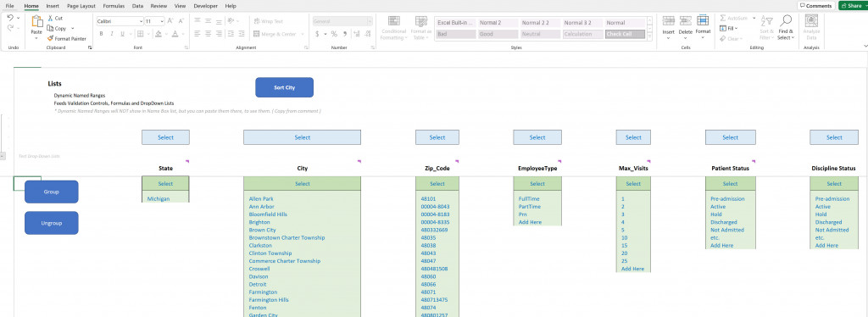Click Decrease Decimal icon
Viewport: 868px width, 317px height.
pyautogui.click(x=367, y=34)
